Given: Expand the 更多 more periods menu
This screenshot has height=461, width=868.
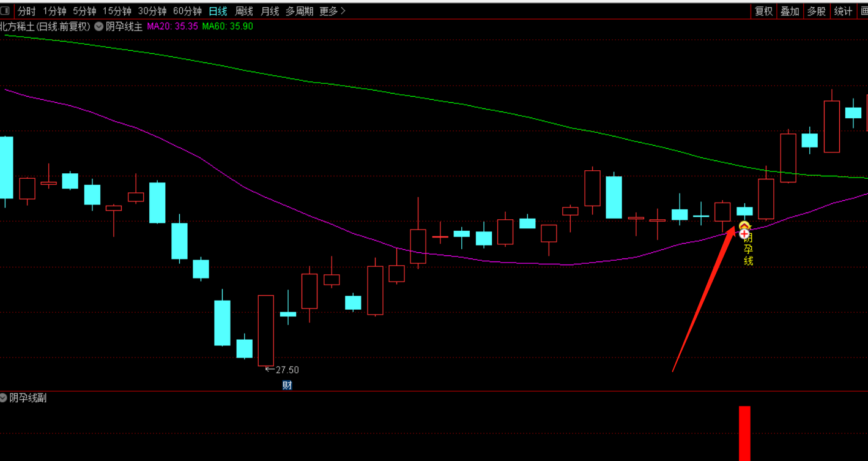Looking at the screenshot, I should coord(333,11).
